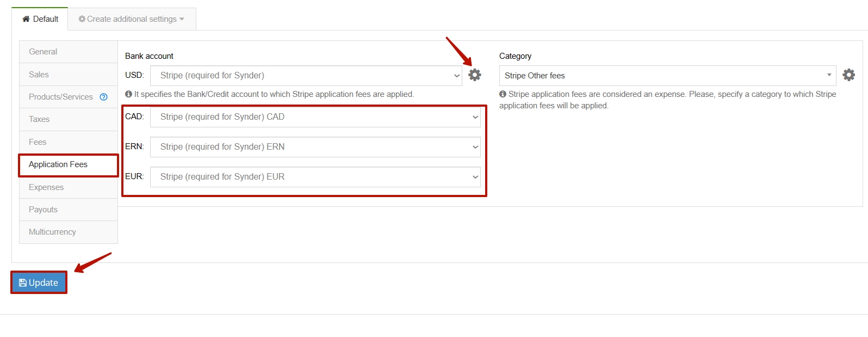Screen dimensions: 868x337
Task: Select Fees in sidebar
Action: click(x=69, y=142)
